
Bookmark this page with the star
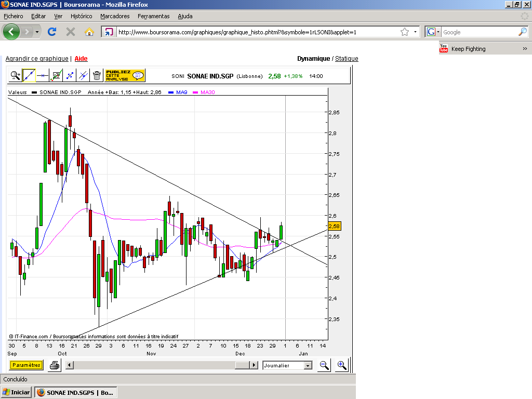pyautogui.click(x=404, y=32)
